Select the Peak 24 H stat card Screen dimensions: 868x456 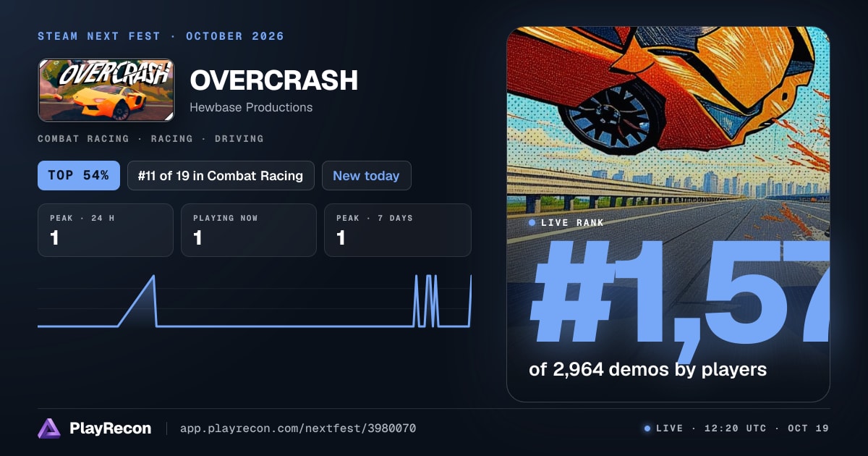click(x=106, y=230)
